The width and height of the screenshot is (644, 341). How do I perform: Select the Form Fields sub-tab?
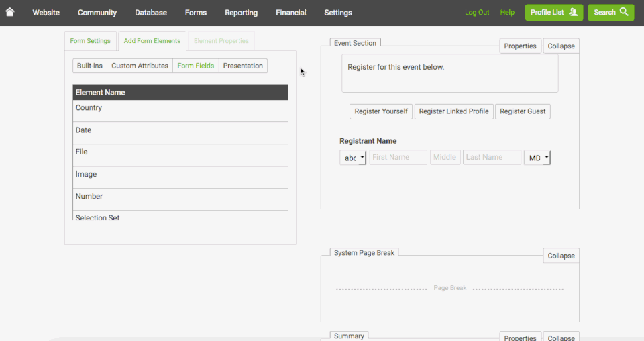196,66
